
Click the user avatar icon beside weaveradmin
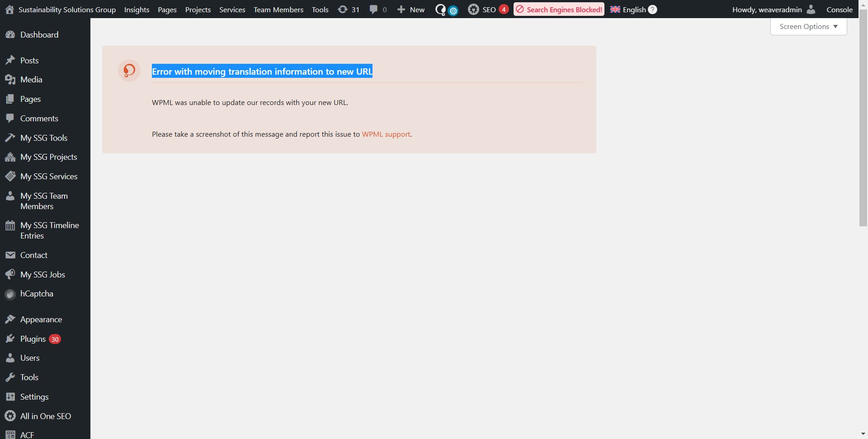[811, 10]
